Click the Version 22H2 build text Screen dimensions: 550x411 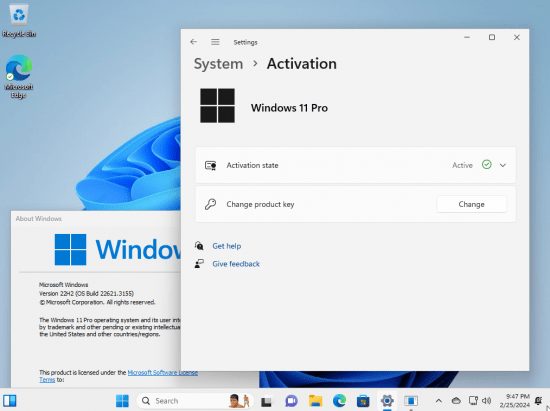coord(86,294)
